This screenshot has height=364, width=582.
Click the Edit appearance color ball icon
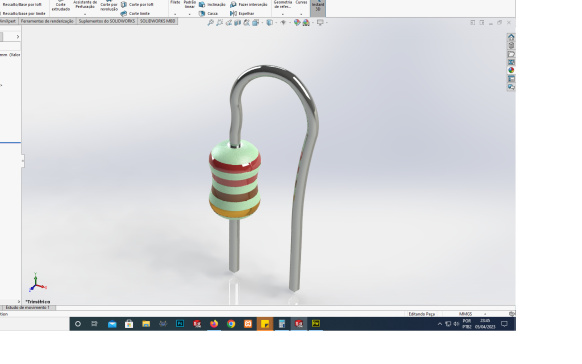(x=297, y=23)
